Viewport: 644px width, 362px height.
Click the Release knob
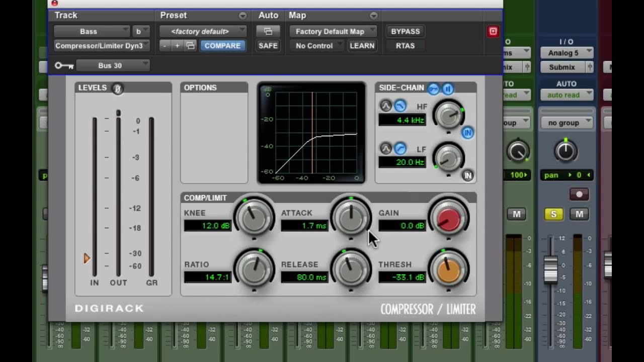[351, 269]
